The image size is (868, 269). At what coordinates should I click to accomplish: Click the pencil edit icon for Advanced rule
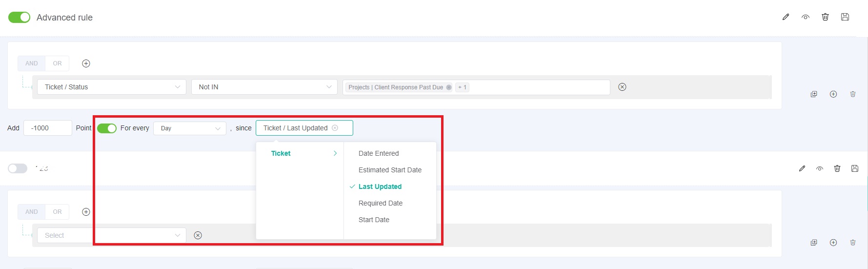click(786, 17)
